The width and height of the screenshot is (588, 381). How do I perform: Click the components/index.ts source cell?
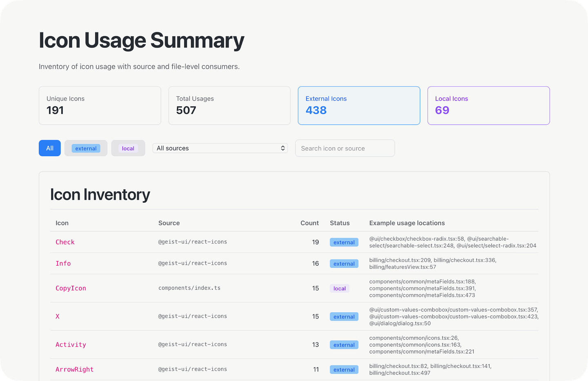pyautogui.click(x=189, y=288)
